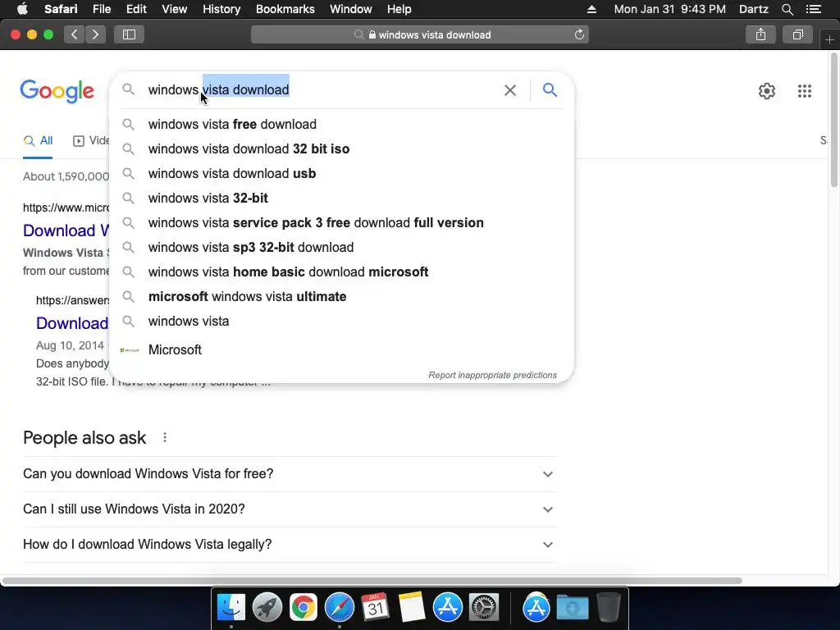
Task: Open People also ask options dots
Action: click(x=165, y=438)
